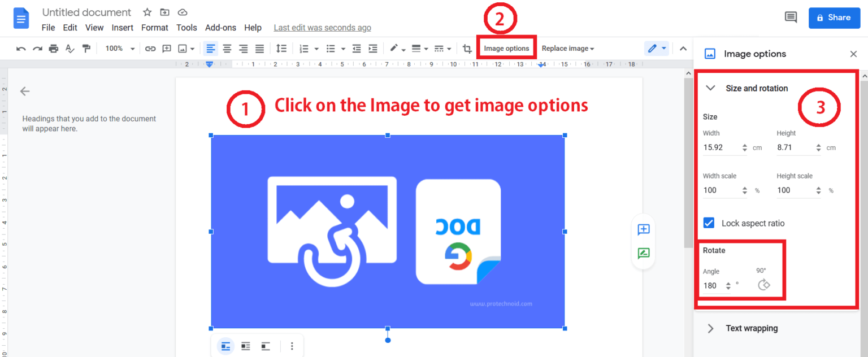Open the View menu
Screen dimensions: 868x357
pyautogui.click(x=94, y=27)
